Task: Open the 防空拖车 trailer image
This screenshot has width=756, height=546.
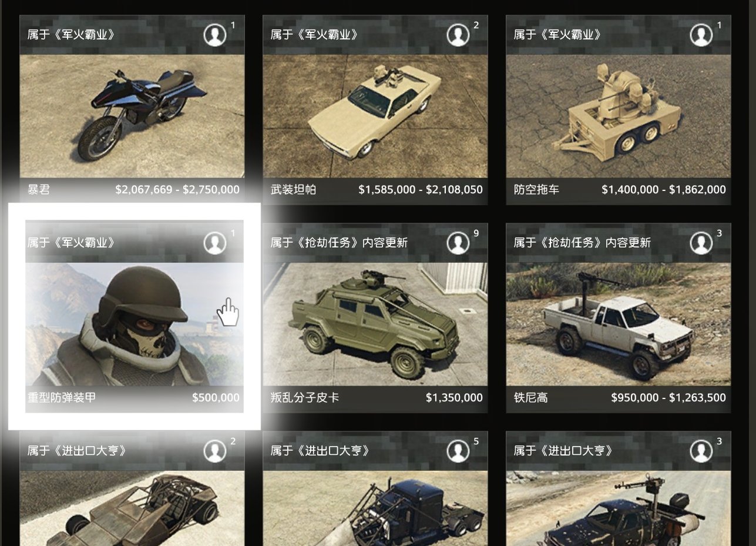Action: point(619,116)
